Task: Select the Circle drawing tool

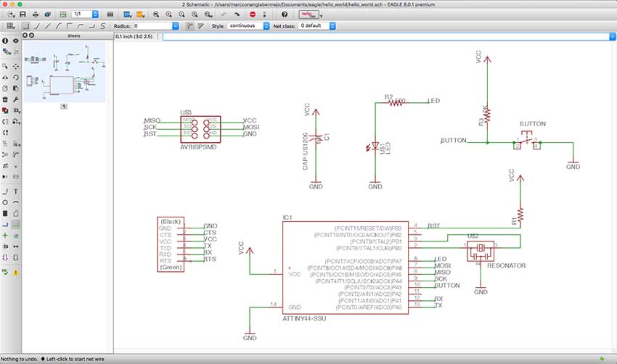Action: [5, 202]
